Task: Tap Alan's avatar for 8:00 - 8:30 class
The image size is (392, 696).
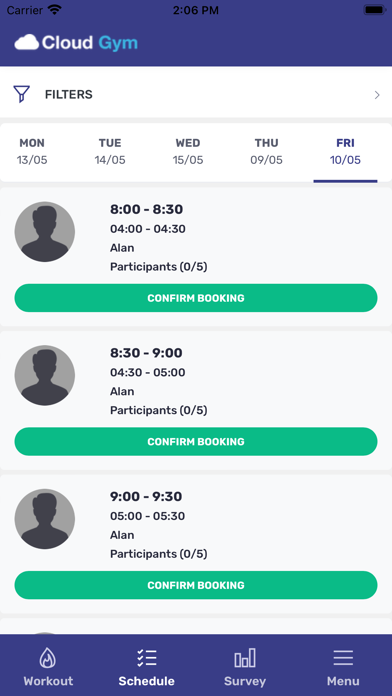Action: pyautogui.click(x=45, y=232)
